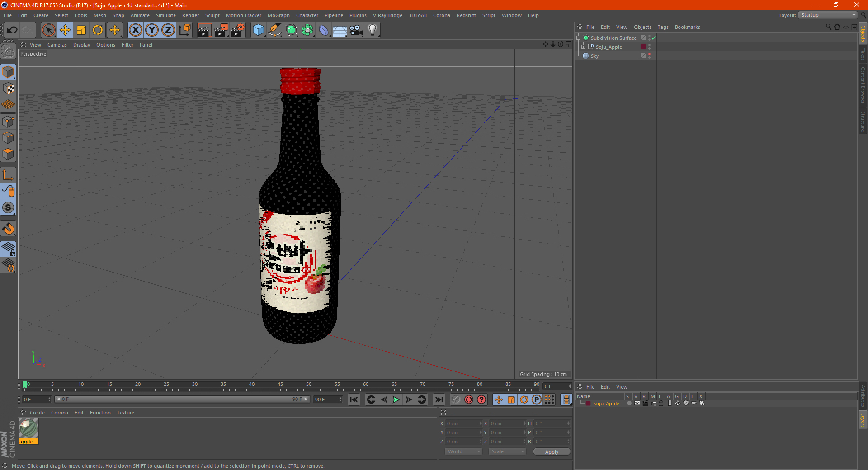The image size is (868, 470).
Task: Click the current frame 0 F field
Action: pos(37,399)
